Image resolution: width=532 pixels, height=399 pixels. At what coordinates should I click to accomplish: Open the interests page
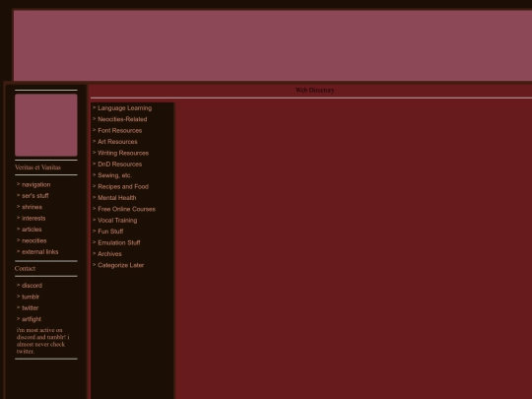pos(33,218)
